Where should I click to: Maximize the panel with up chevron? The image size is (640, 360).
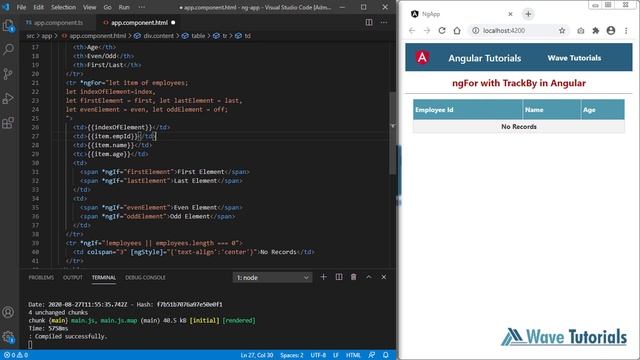369,277
